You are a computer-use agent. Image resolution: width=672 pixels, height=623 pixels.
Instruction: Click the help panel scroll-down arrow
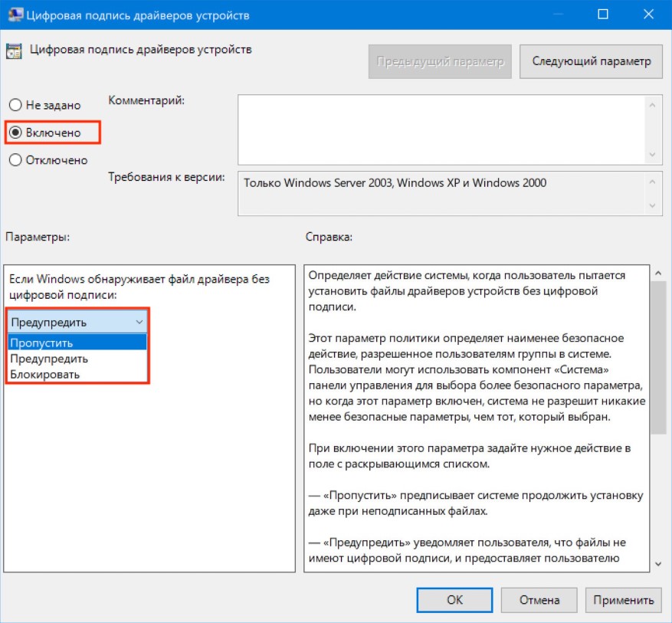click(658, 564)
